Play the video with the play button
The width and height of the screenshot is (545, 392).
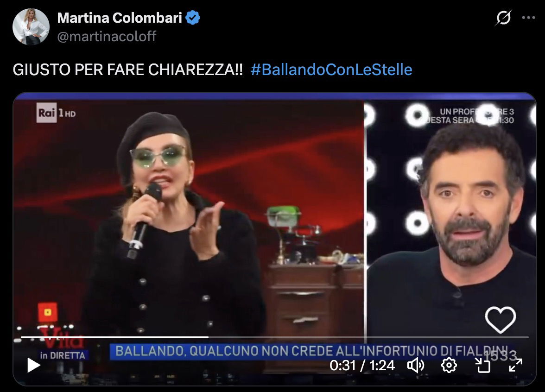(x=34, y=365)
